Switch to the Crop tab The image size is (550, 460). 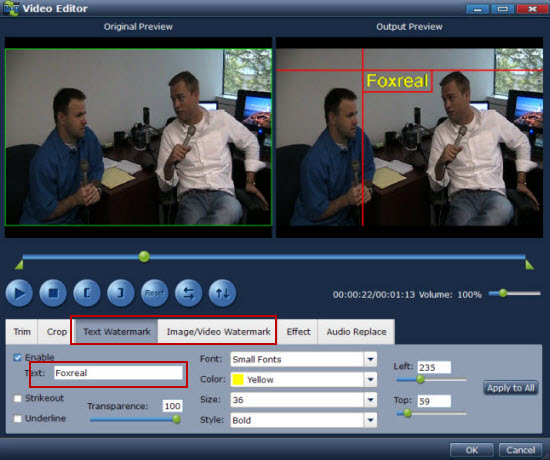[x=56, y=332]
